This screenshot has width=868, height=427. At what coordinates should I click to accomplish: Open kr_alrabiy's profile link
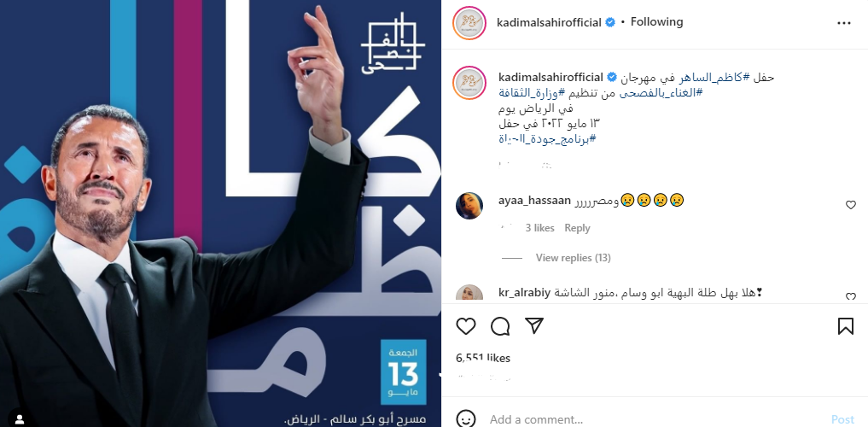pyautogui.click(x=524, y=294)
